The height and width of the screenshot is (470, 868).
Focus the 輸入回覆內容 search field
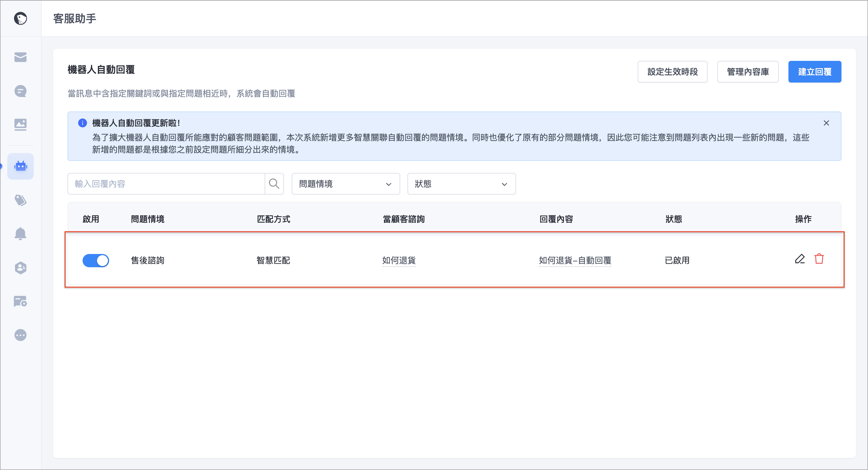coord(166,183)
